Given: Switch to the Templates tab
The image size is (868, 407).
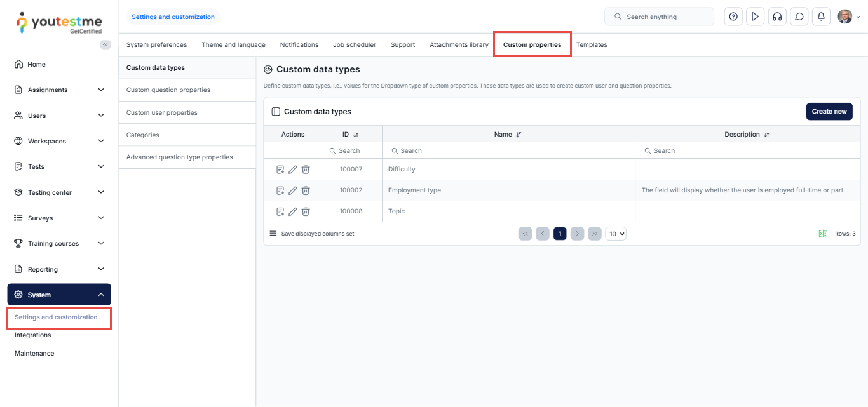Looking at the screenshot, I should 591,45.
